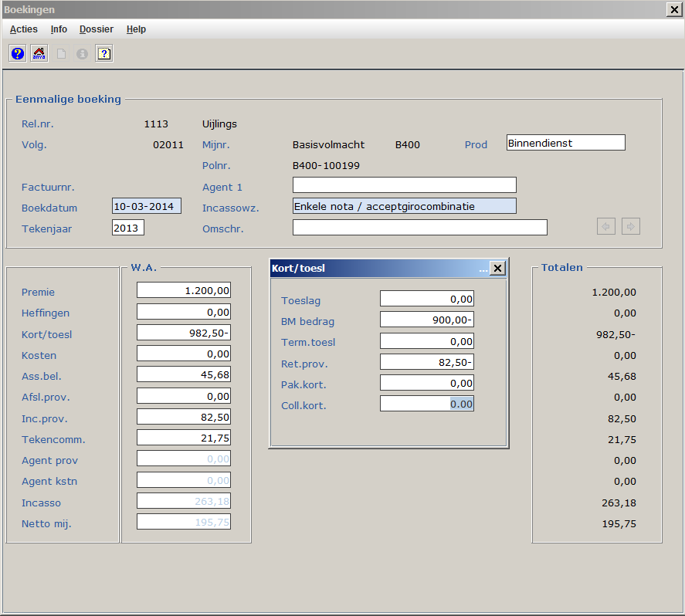This screenshot has height=616, width=685.
Task: Click the grayed-out new document icon
Action: [61, 53]
